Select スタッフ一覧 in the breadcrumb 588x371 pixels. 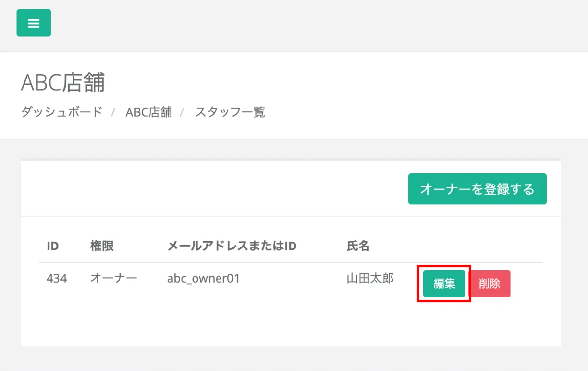[x=230, y=112]
